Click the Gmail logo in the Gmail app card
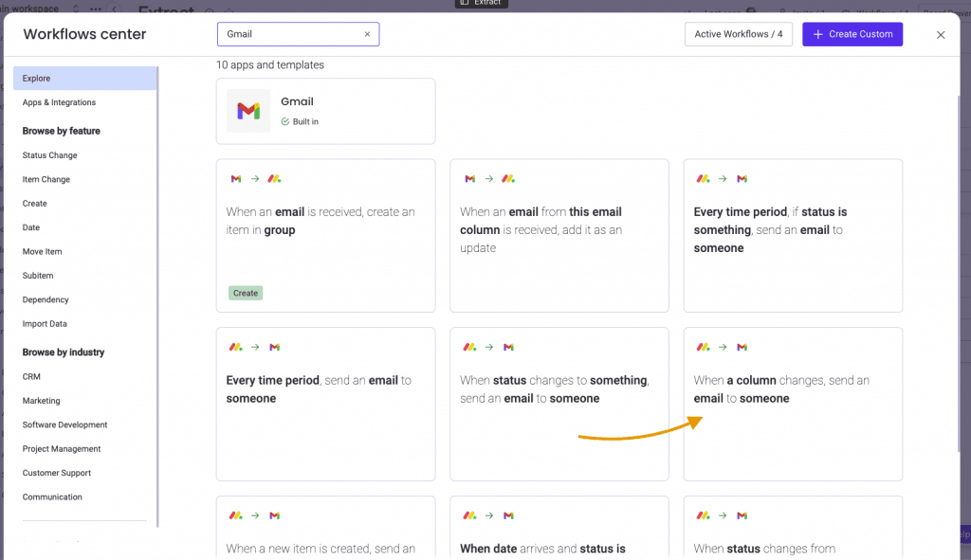971x560 pixels. pyautogui.click(x=248, y=111)
